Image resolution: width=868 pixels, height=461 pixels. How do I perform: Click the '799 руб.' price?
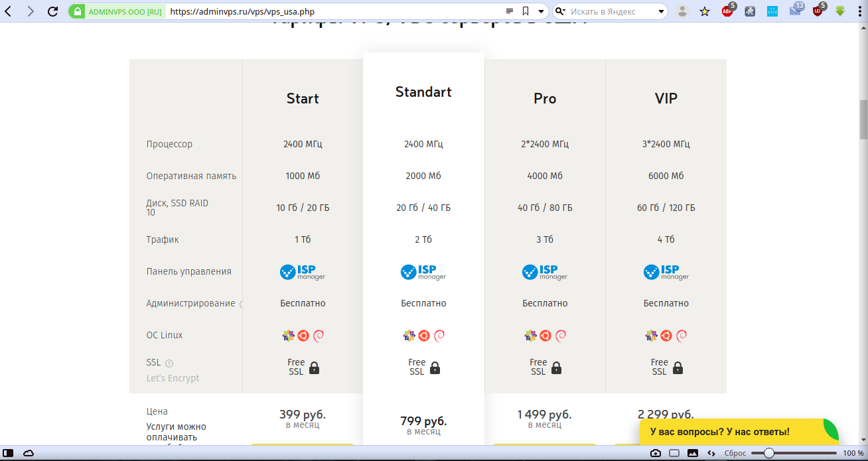tap(423, 421)
